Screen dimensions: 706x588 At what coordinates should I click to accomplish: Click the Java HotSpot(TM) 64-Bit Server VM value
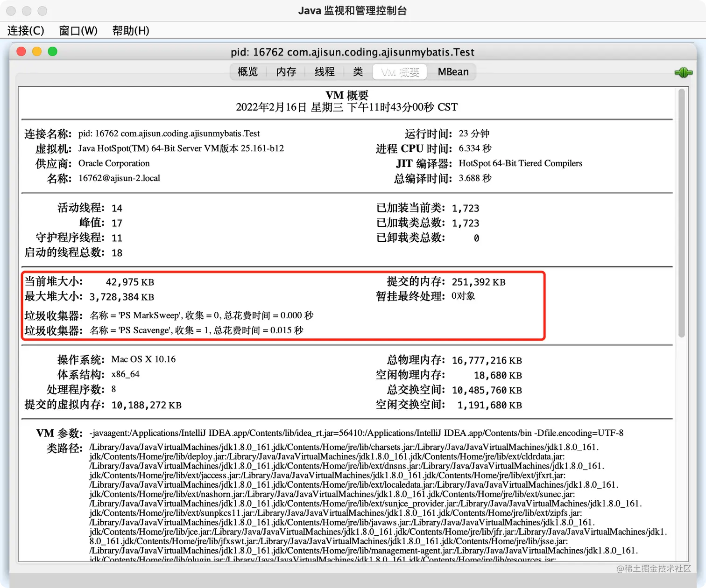[x=181, y=148]
